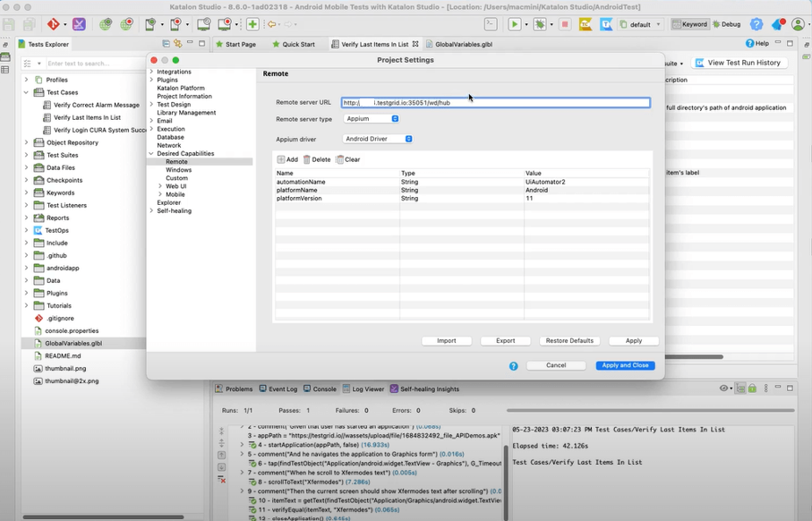Open the blue T toolbar icon

tap(606, 24)
